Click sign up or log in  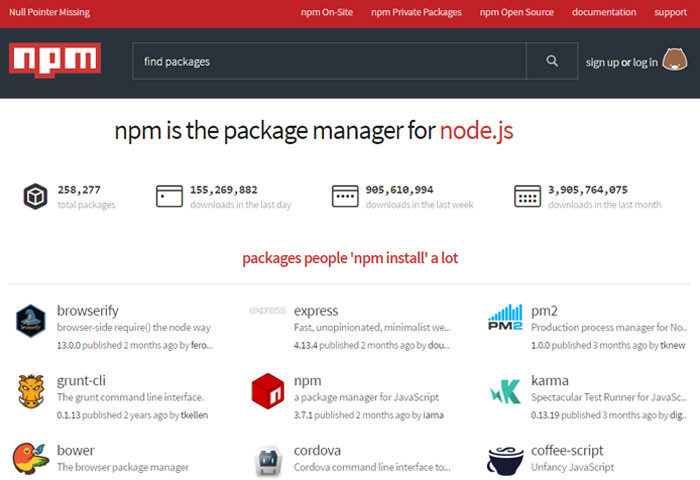click(621, 63)
